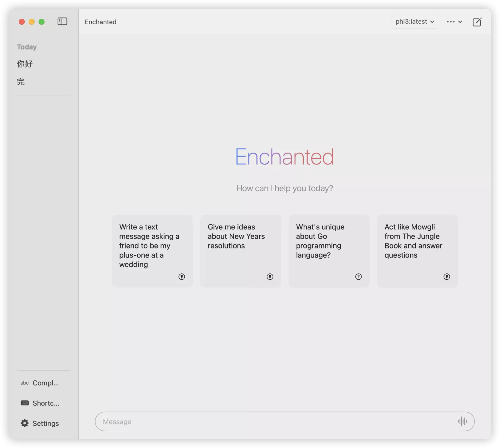Start a new chat with compose icon
Screen dimensions: 500x448
pyautogui.click(x=477, y=22)
